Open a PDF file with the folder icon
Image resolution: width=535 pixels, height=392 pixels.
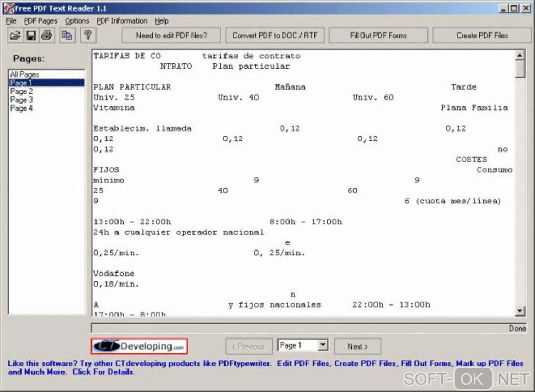tap(15, 36)
